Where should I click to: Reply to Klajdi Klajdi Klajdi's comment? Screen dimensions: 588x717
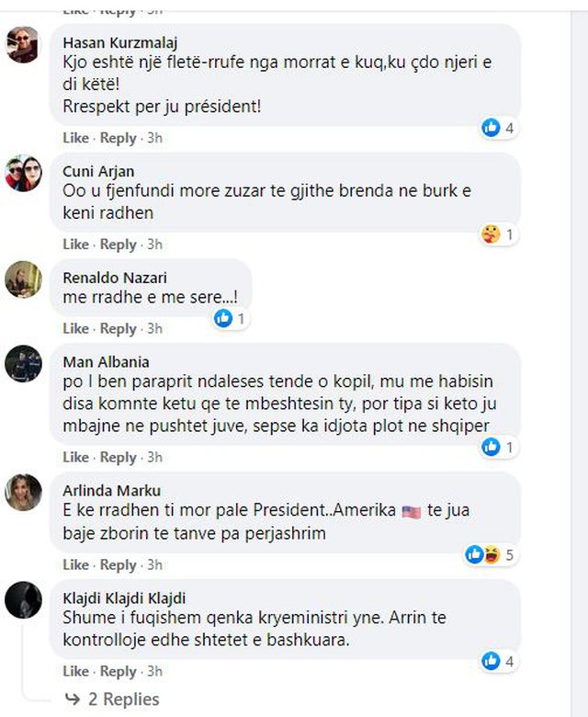pos(118,671)
